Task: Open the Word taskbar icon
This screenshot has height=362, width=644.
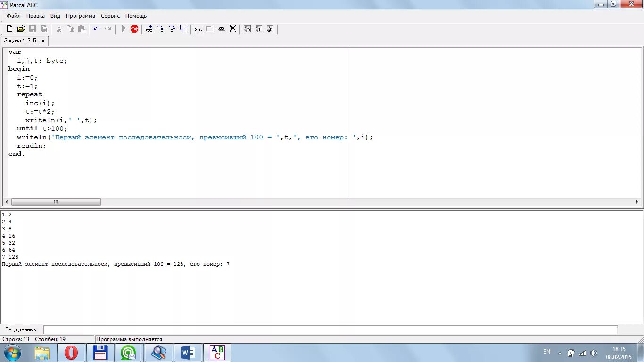Action: [x=188, y=353]
